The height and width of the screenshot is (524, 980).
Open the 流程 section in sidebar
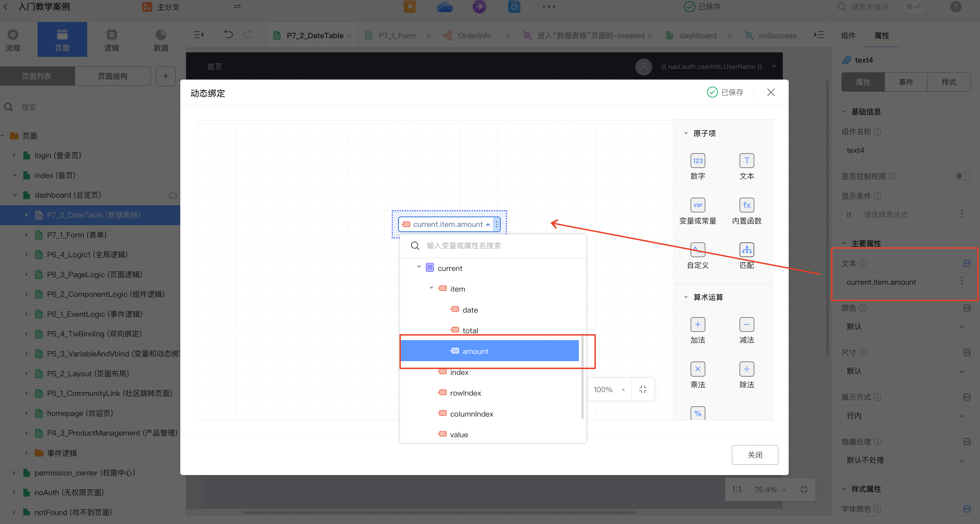(12, 40)
